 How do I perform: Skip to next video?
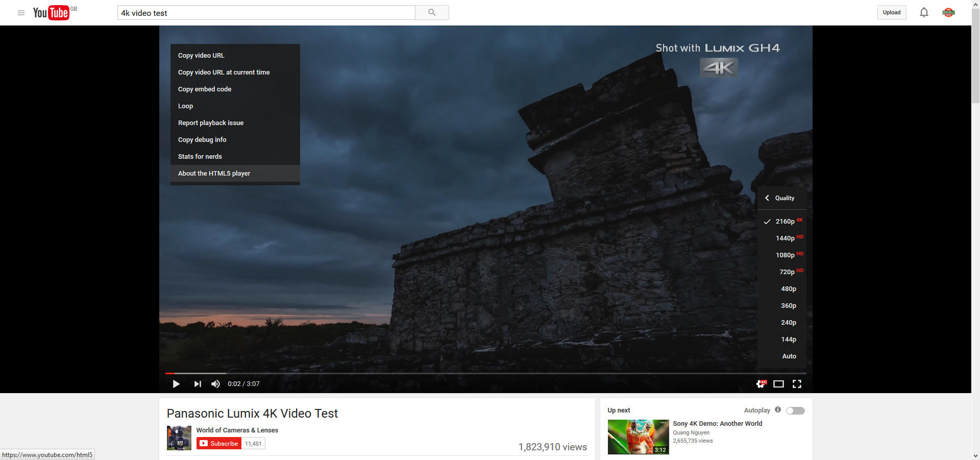pyautogui.click(x=198, y=384)
